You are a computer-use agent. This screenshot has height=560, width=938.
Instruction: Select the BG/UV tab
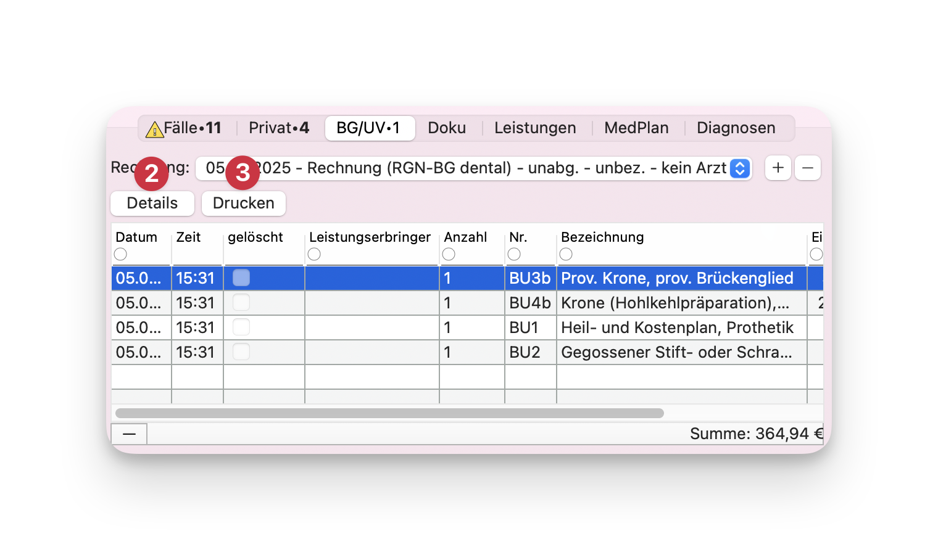[x=370, y=128]
